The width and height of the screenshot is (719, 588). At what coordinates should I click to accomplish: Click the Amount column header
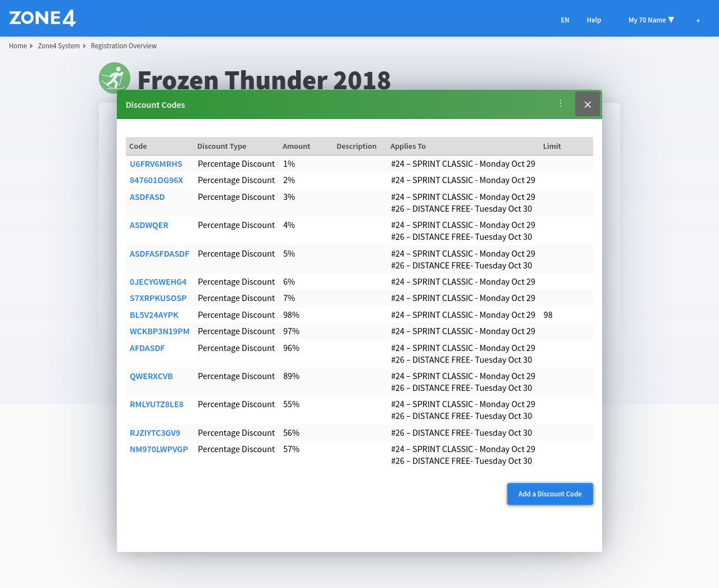[x=296, y=147]
